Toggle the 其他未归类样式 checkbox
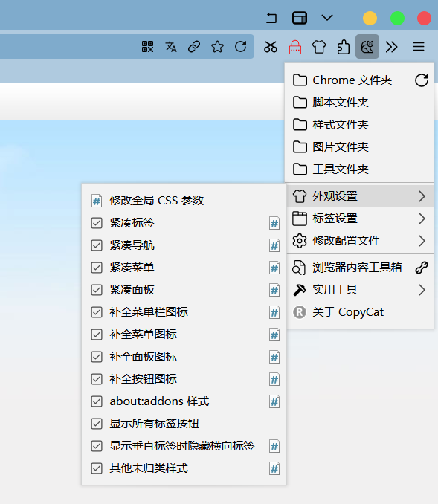 tap(97, 468)
